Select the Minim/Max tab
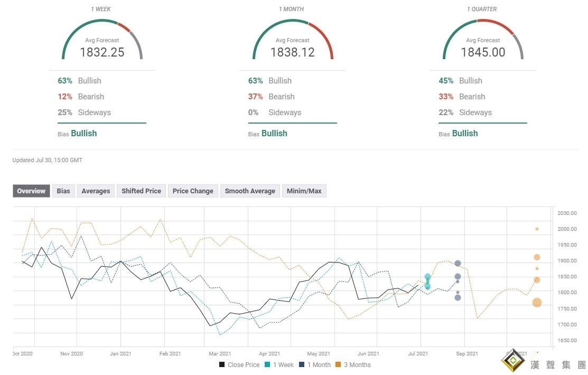 (304, 191)
